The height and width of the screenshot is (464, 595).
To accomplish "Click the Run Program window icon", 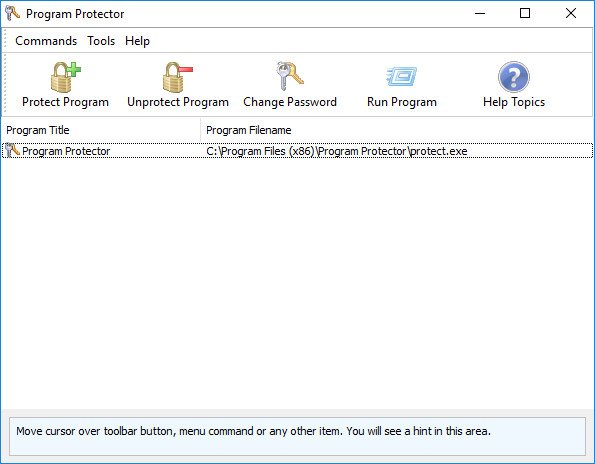I will (401, 77).
